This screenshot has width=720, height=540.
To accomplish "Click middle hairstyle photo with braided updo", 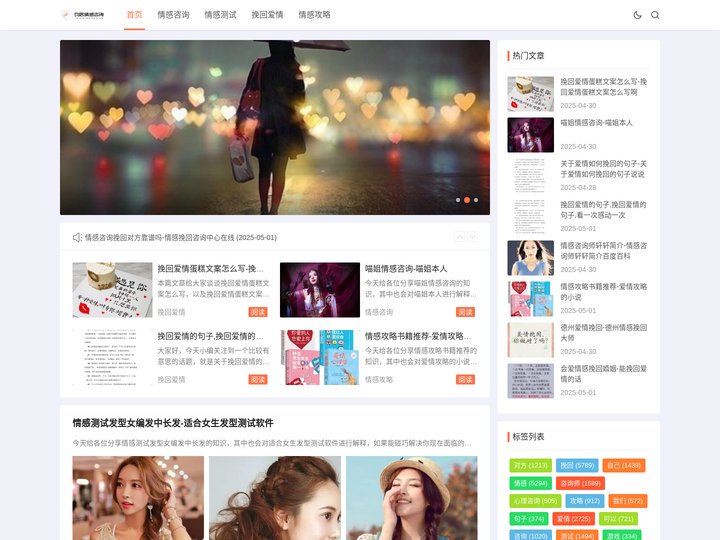I will [x=275, y=498].
